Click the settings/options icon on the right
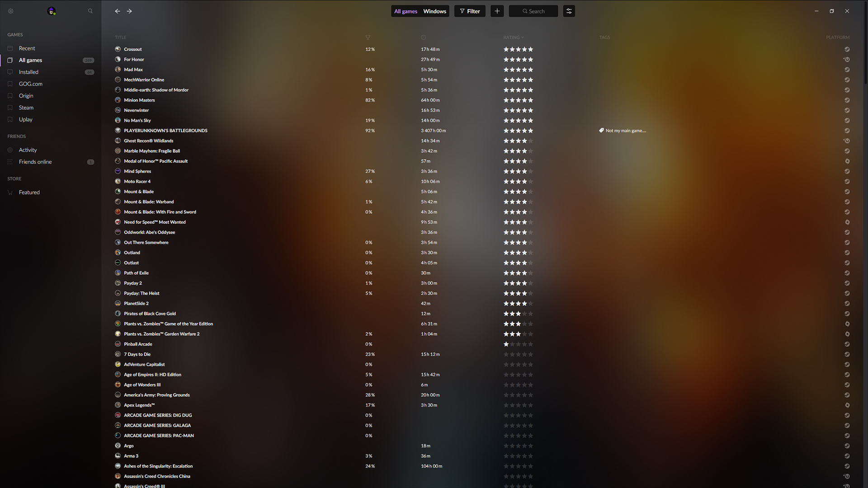The height and width of the screenshot is (488, 868). point(568,11)
